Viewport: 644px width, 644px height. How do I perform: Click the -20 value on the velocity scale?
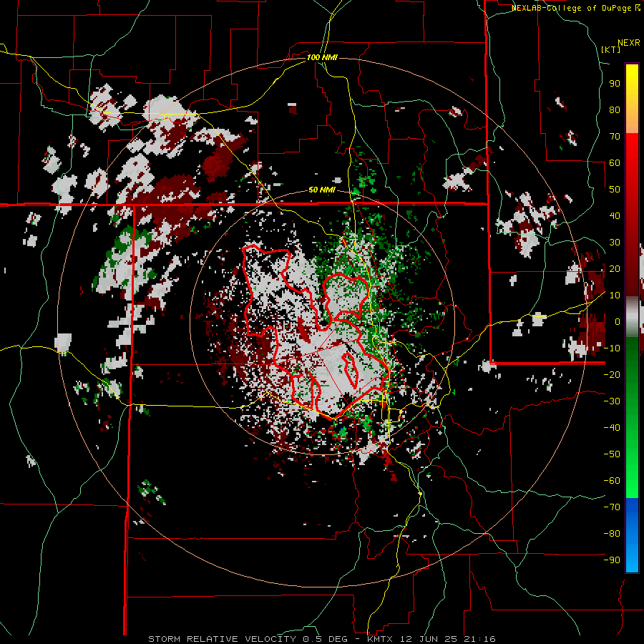[612, 374]
